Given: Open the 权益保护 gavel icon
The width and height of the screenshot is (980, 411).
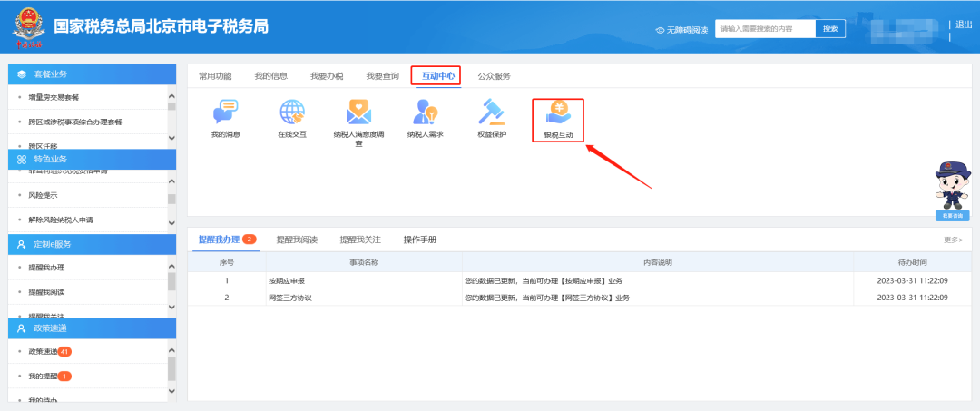Looking at the screenshot, I should click(492, 112).
